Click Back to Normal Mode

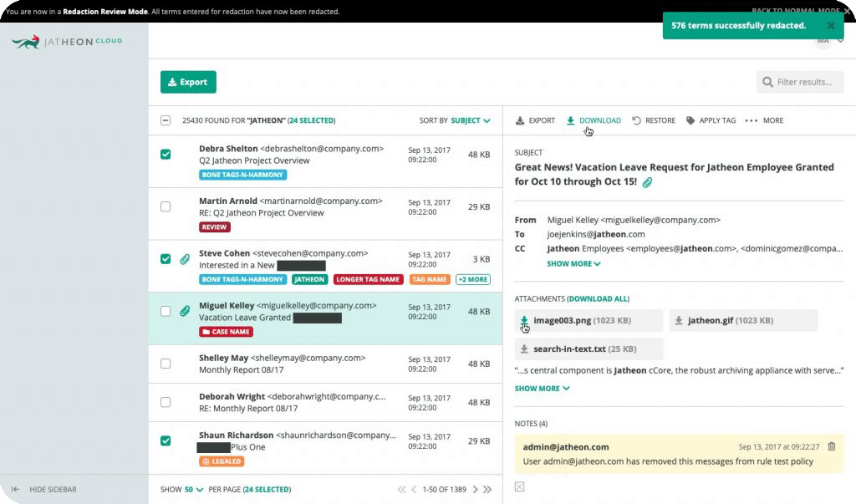[x=796, y=10]
